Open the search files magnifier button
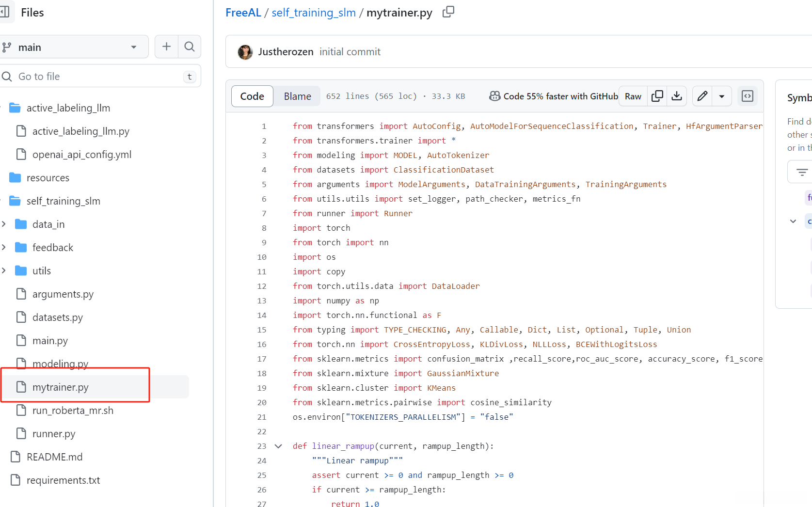Screen dimensions: 812x507 [x=190, y=47]
